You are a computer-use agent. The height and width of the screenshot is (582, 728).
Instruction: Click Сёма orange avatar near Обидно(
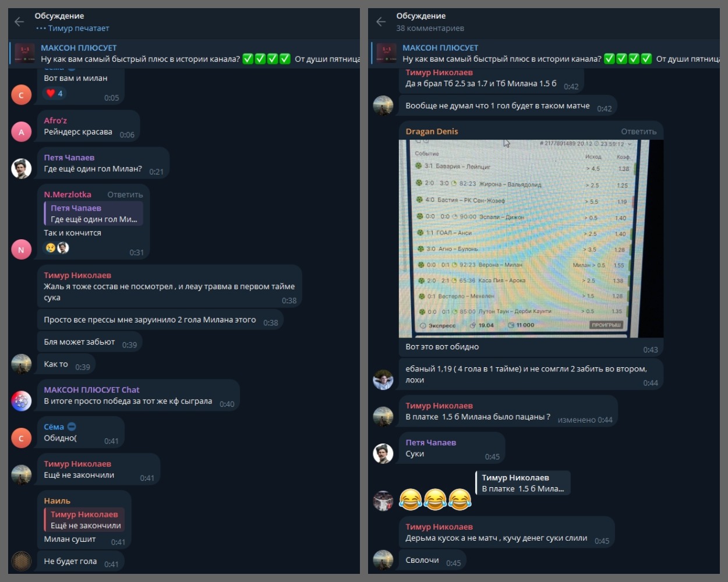[x=22, y=438]
